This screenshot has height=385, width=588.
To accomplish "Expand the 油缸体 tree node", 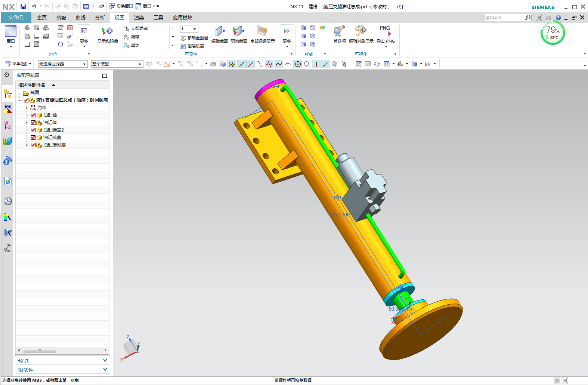I will click(x=27, y=123).
